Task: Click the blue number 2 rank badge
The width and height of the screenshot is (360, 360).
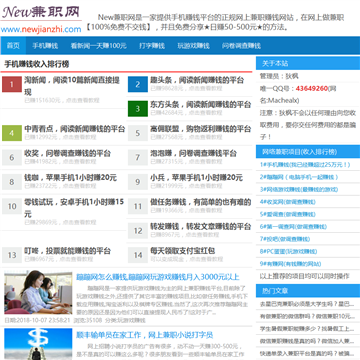Action: coord(138,84)
